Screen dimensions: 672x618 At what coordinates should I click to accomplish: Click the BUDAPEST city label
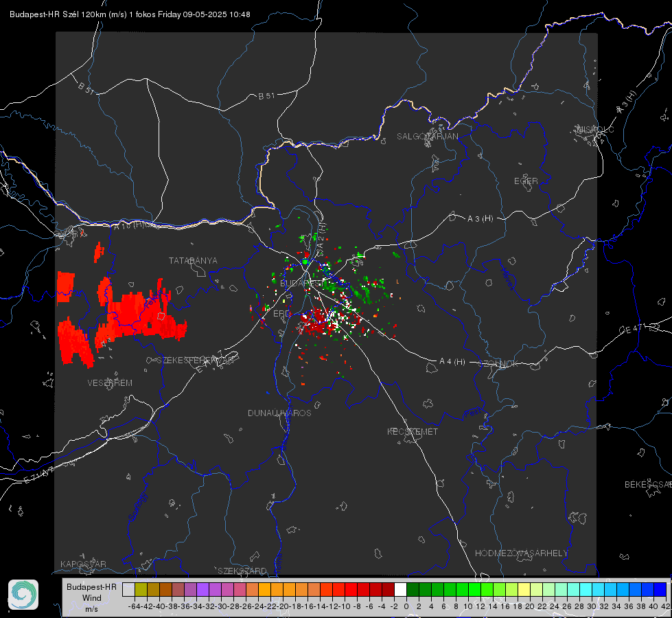(301, 283)
